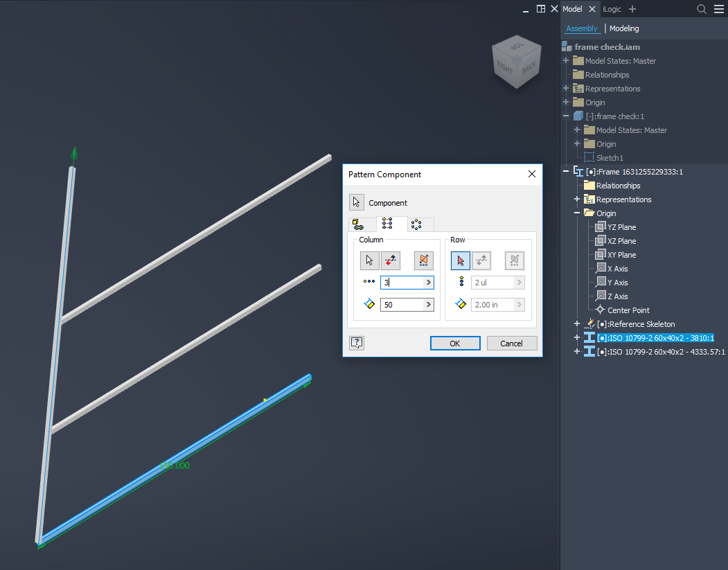Collapse the Frame Origin folder
The height and width of the screenshot is (570, 728).
[577, 213]
